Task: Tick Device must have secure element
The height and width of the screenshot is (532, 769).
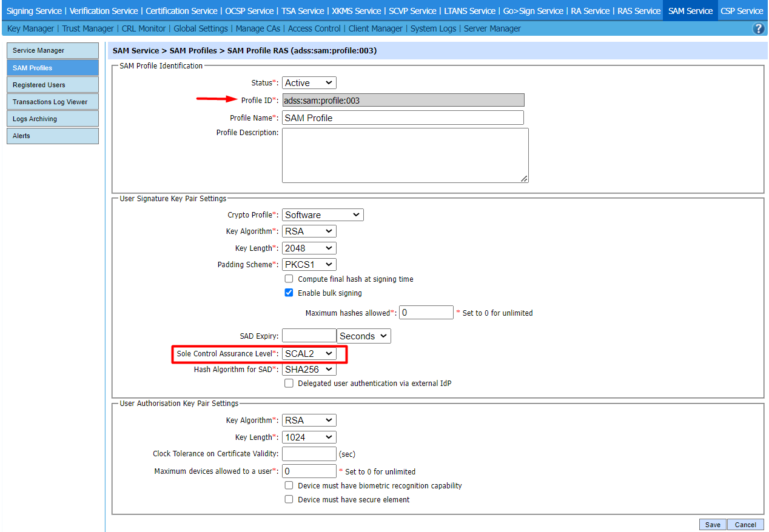Action: (289, 500)
